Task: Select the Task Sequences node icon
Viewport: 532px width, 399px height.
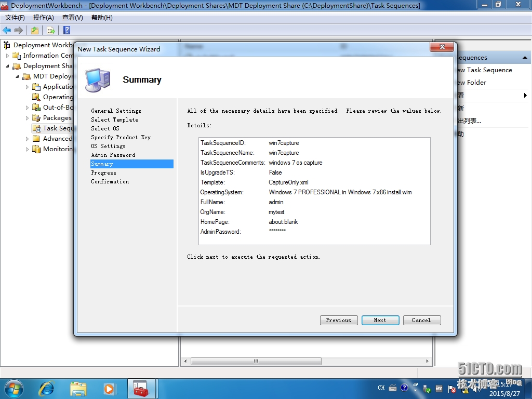Action: click(36, 128)
